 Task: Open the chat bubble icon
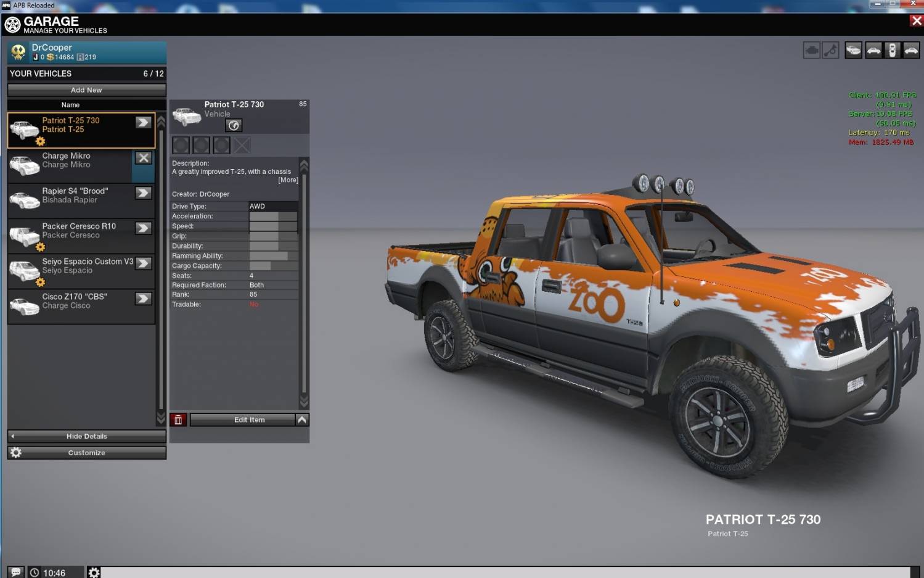pos(16,572)
